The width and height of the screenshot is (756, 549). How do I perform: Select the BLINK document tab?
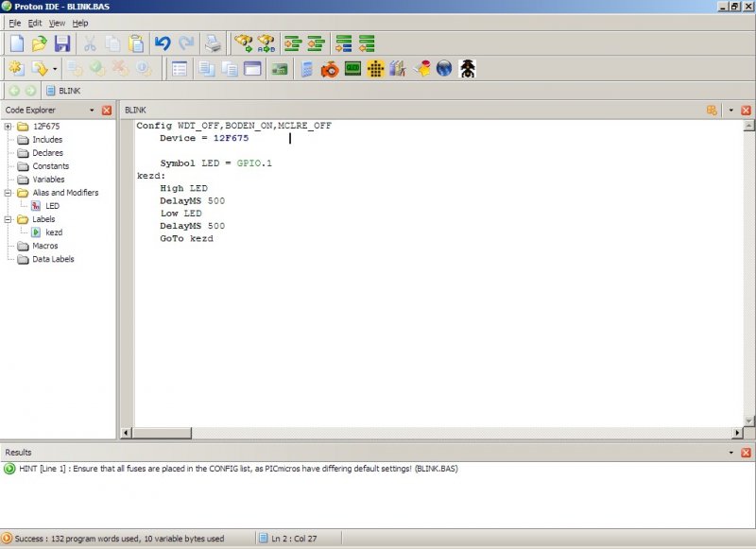[x=63, y=91]
